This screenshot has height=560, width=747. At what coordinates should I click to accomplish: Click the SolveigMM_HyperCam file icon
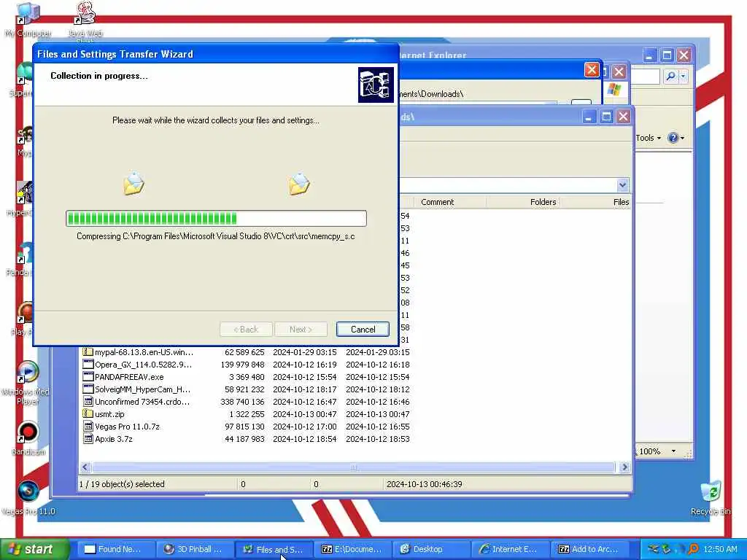(88, 389)
